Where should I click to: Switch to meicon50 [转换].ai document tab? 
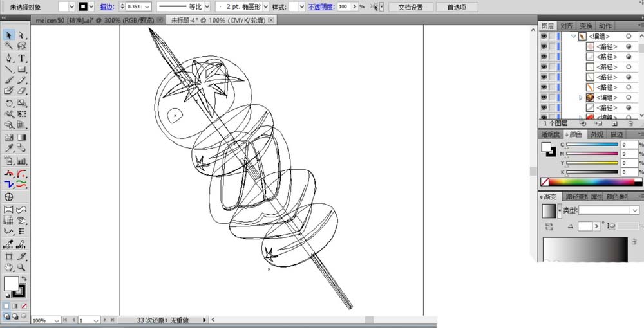(x=95, y=20)
